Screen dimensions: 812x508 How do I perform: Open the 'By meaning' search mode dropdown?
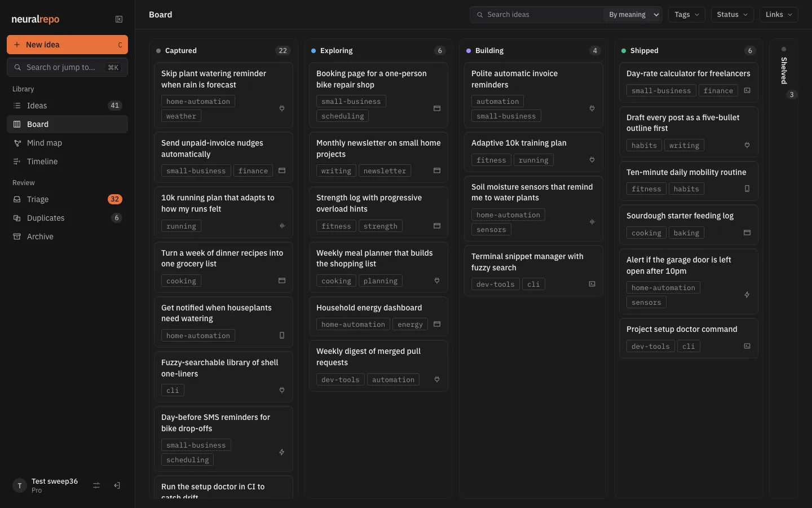[633, 15]
